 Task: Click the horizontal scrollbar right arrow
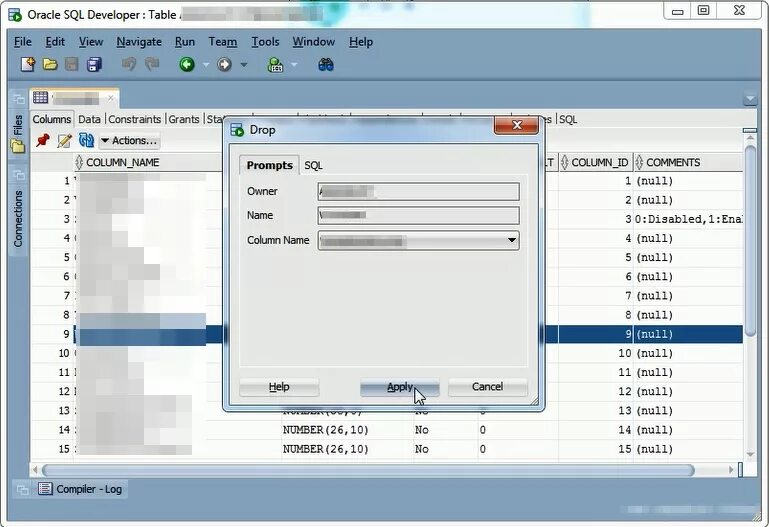click(731, 470)
